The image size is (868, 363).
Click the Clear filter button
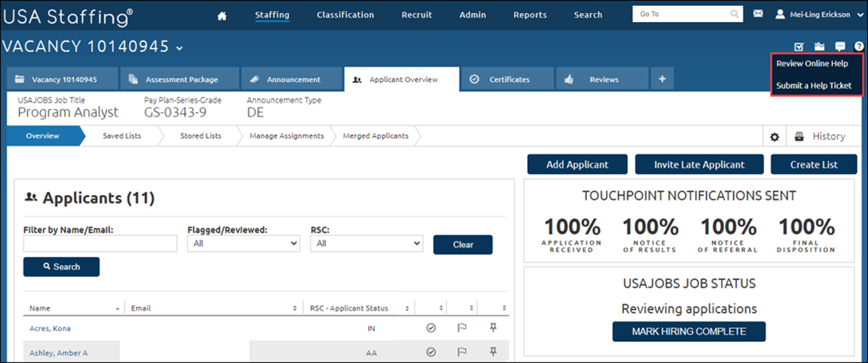pyautogui.click(x=463, y=245)
